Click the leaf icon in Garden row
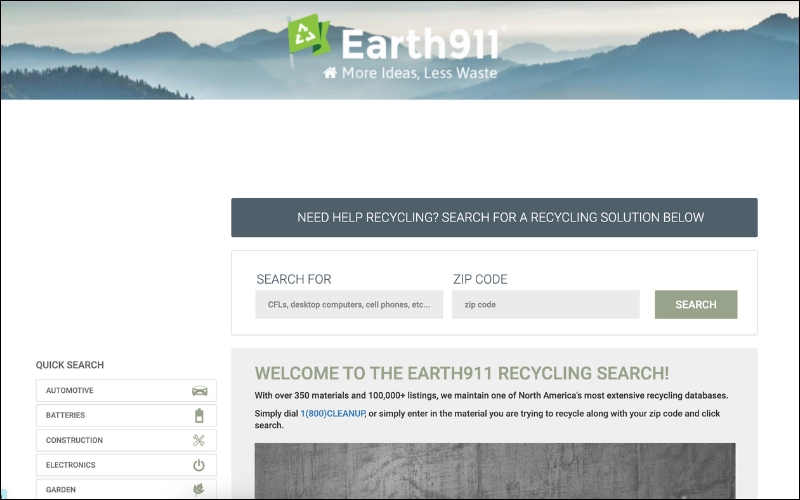The height and width of the screenshot is (500, 800). [199, 489]
